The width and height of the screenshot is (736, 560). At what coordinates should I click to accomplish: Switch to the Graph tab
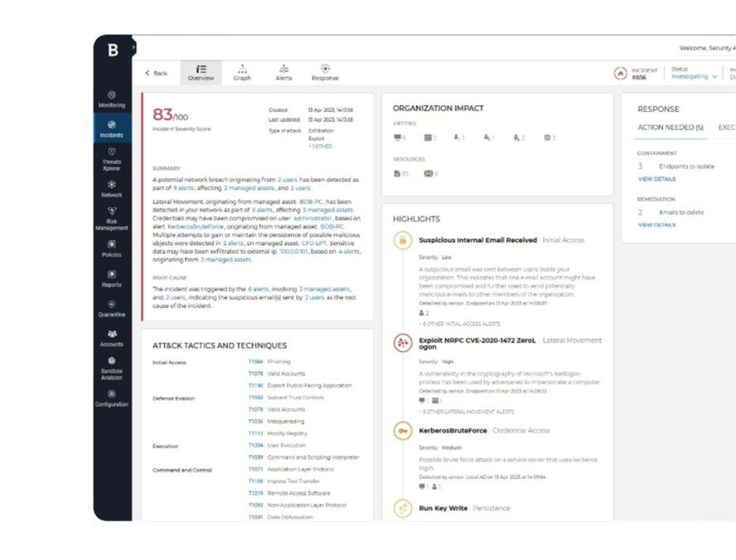coord(242,72)
